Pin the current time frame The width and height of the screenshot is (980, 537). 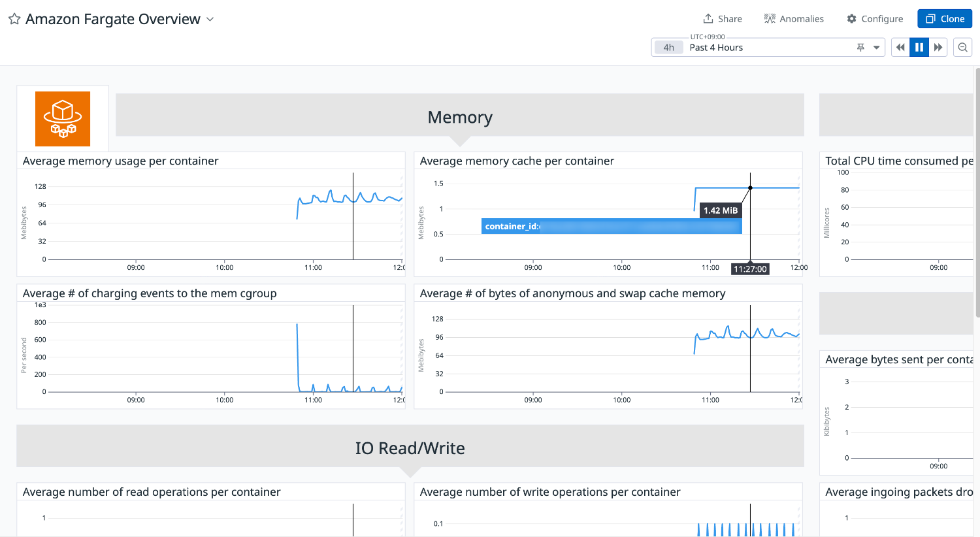(x=860, y=47)
